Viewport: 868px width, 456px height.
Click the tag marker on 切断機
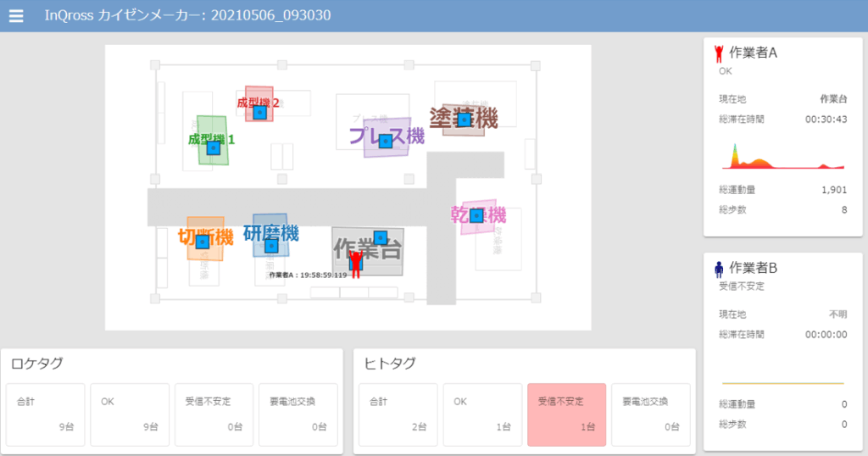coord(203,242)
